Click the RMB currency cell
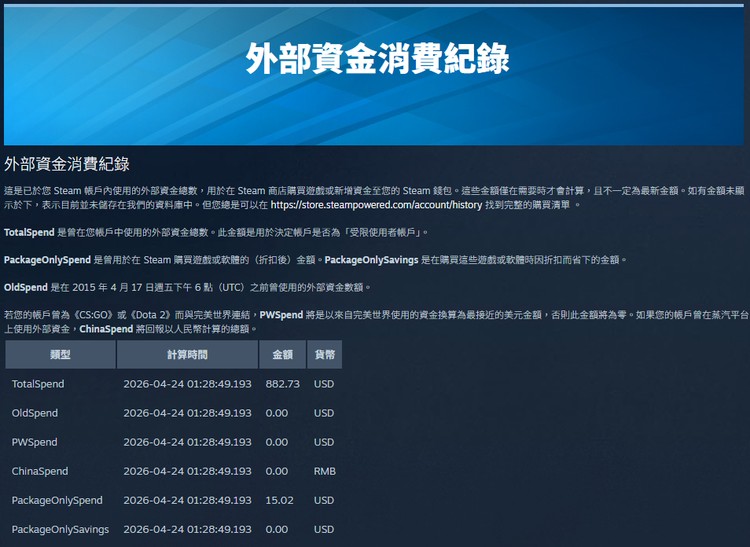 click(x=325, y=471)
